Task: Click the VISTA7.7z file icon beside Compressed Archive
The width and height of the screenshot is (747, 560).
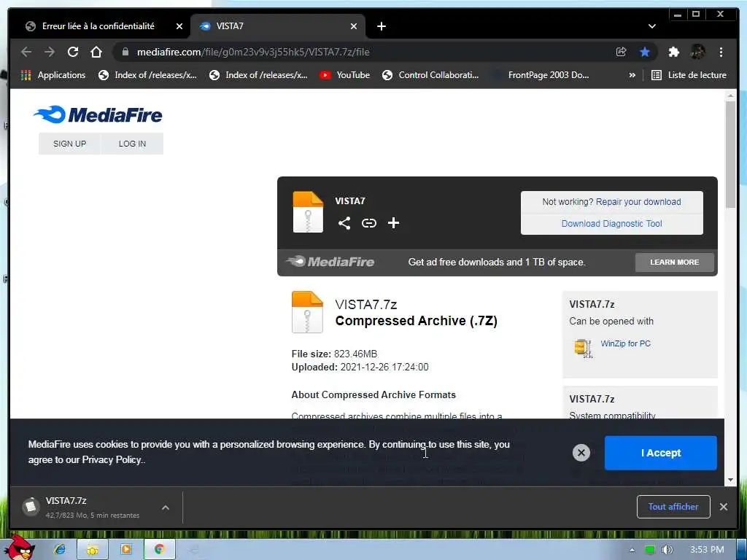Action: click(x=307, y=312)
